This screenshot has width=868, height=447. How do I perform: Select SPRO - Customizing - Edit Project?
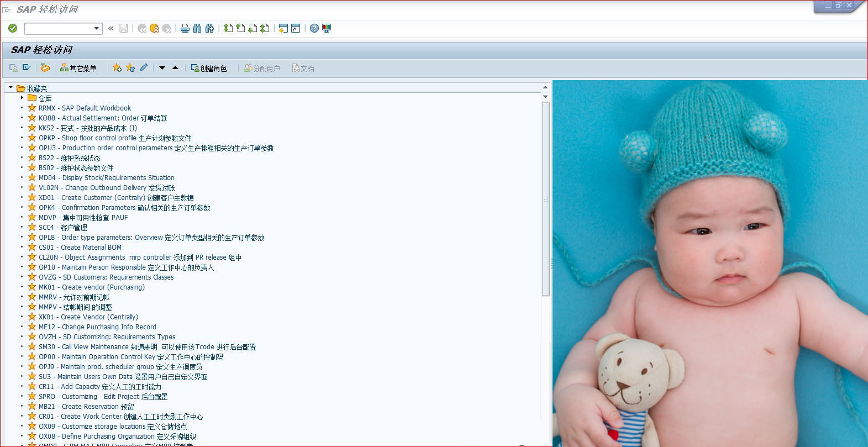(x=103, y=396)
